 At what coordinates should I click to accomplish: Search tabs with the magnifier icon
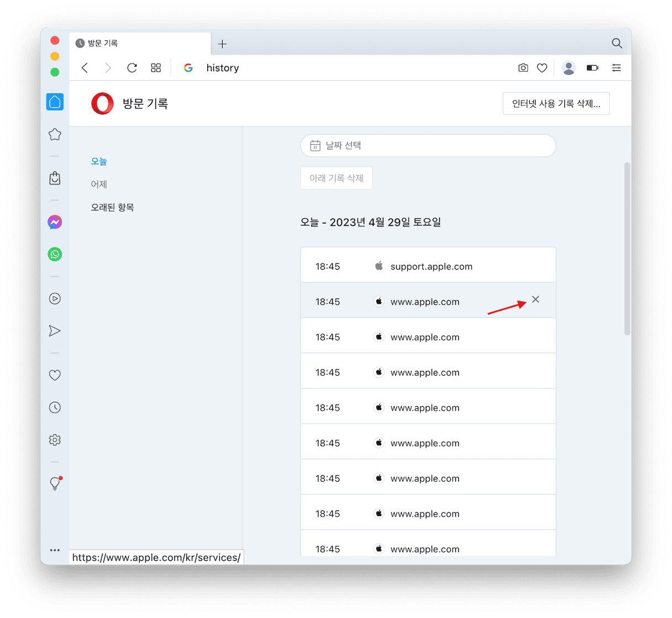coord(617,43)
